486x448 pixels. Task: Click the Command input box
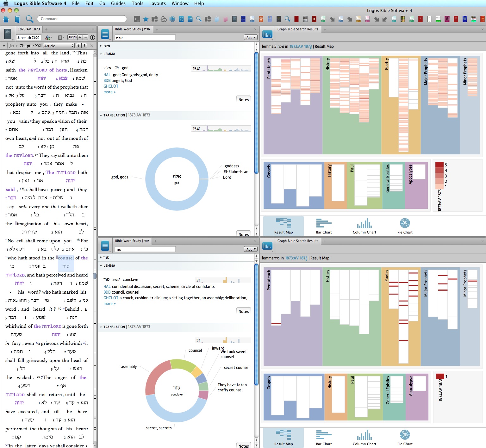82,19
